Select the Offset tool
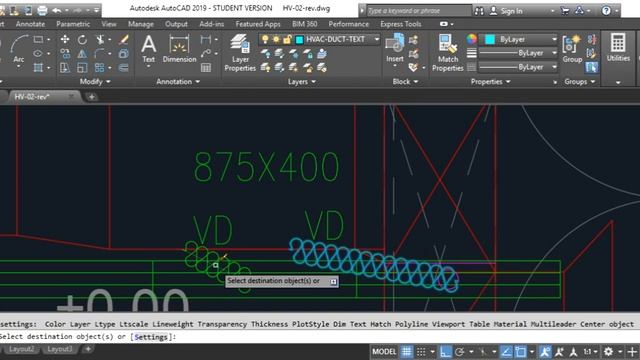The height and width of the screenshot is (360, 640). pyautogui.click(x=124, y=67)
